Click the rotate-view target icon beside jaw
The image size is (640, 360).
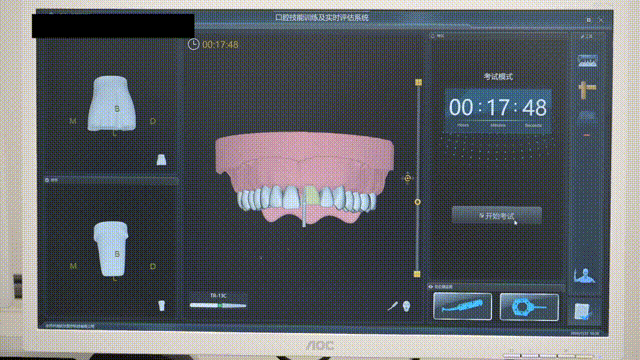click(x=407, y=178)
